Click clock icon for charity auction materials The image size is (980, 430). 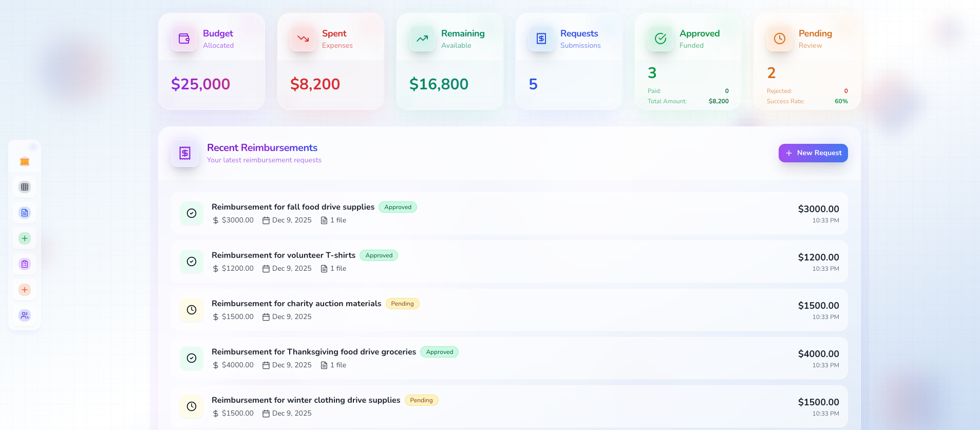click(x=192, y=310)
